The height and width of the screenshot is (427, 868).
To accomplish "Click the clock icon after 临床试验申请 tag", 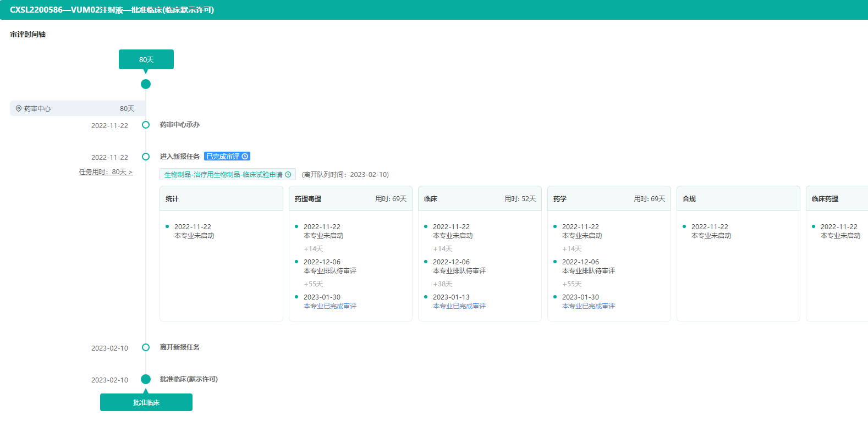I will (x=288, y=175).
